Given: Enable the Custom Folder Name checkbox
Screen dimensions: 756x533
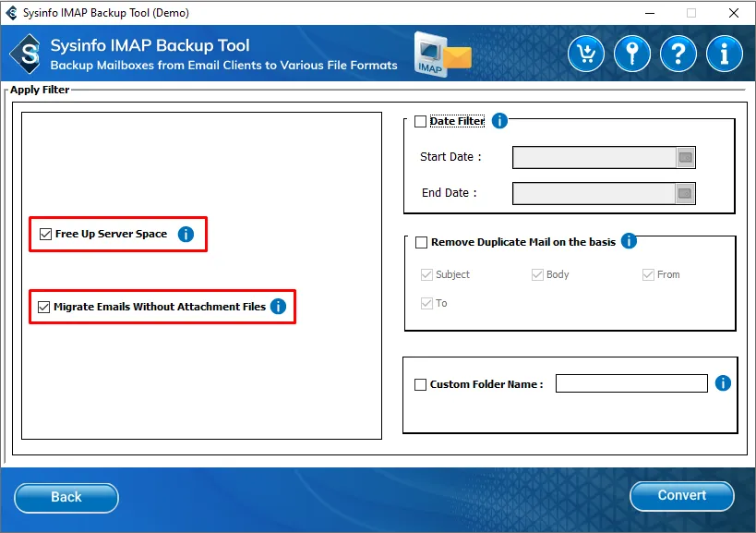Looking at the screenshot, I should pyautogui.click(x=420, y=384).
